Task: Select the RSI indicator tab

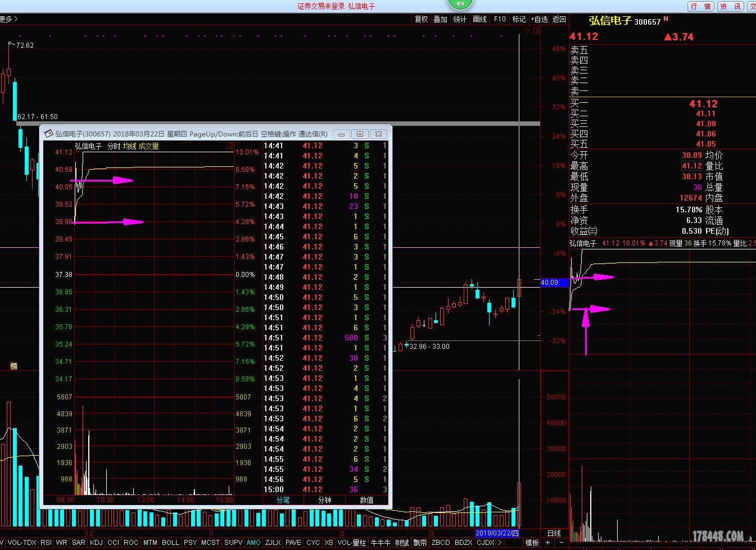Action: 46,543
